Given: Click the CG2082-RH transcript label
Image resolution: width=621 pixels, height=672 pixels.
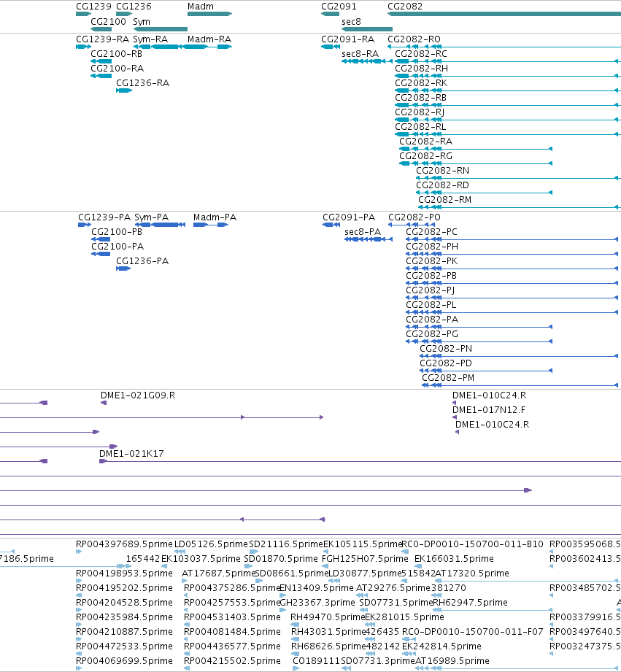Looking at the screenshot, I should tap(421, 69).
